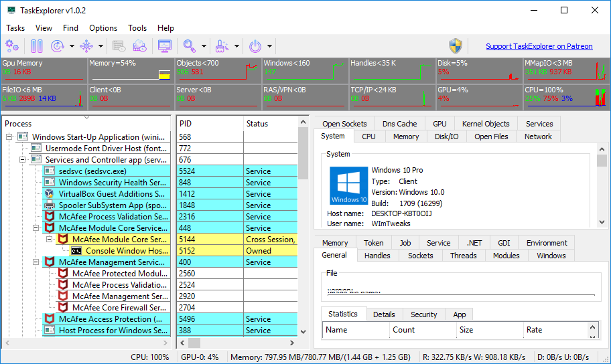611x364 pixels.
Task: Click the VirtualBox Guest Additions cube icon
Action: 49,193
